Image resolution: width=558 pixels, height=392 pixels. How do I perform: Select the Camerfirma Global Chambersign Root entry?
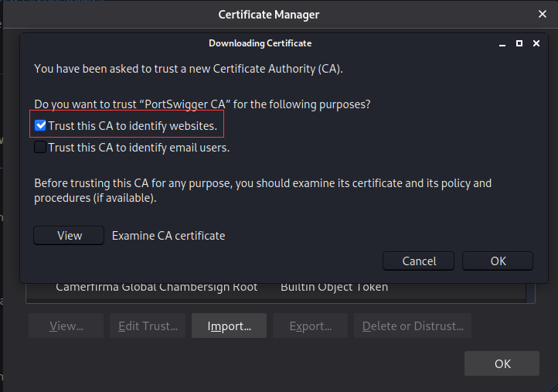[156, 287]
